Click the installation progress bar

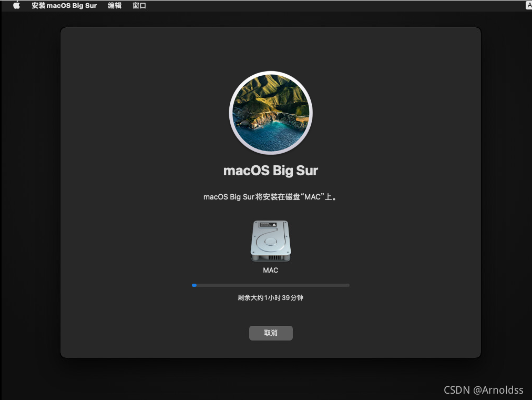[271, 285]
